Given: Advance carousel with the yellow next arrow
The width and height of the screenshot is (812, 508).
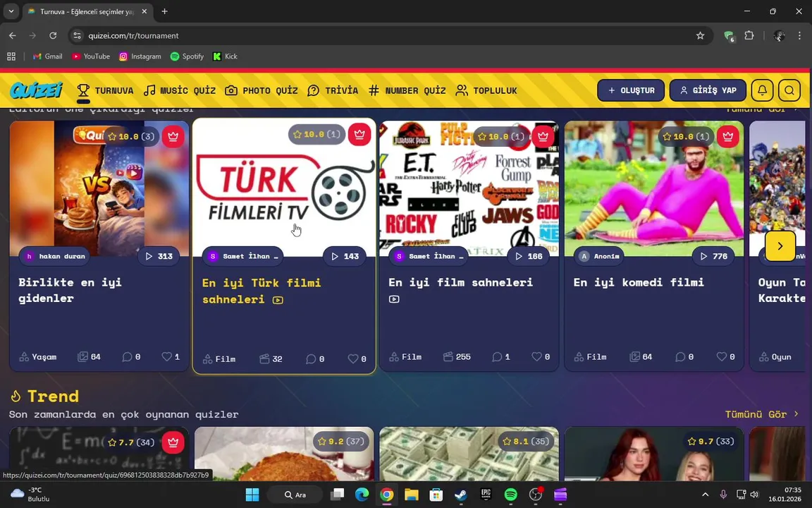Looking at the screenshot, I should [x=780, y=246].
